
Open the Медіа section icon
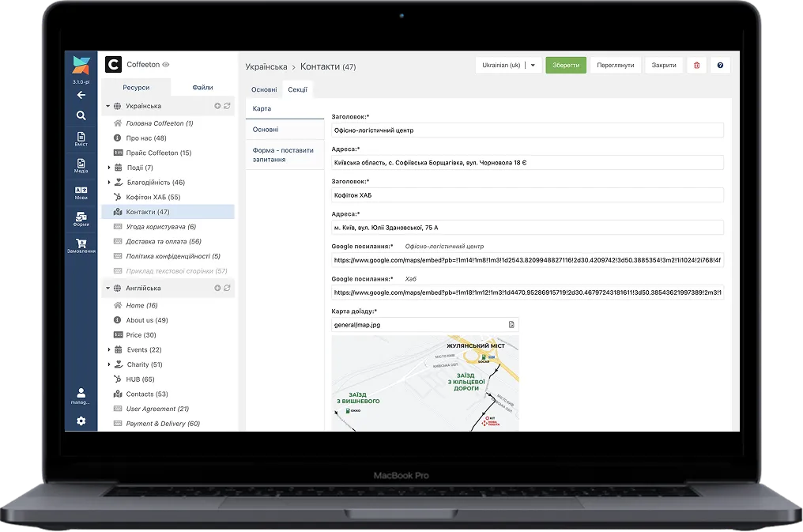click(81, 164)
